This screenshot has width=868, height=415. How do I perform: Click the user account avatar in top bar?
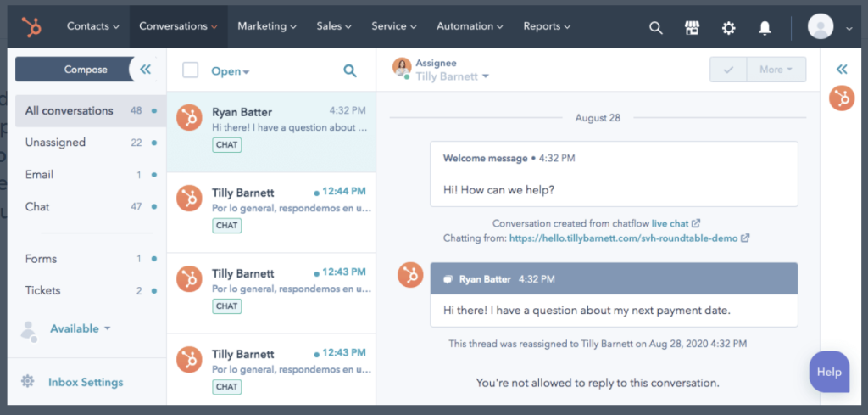point(821,26)
